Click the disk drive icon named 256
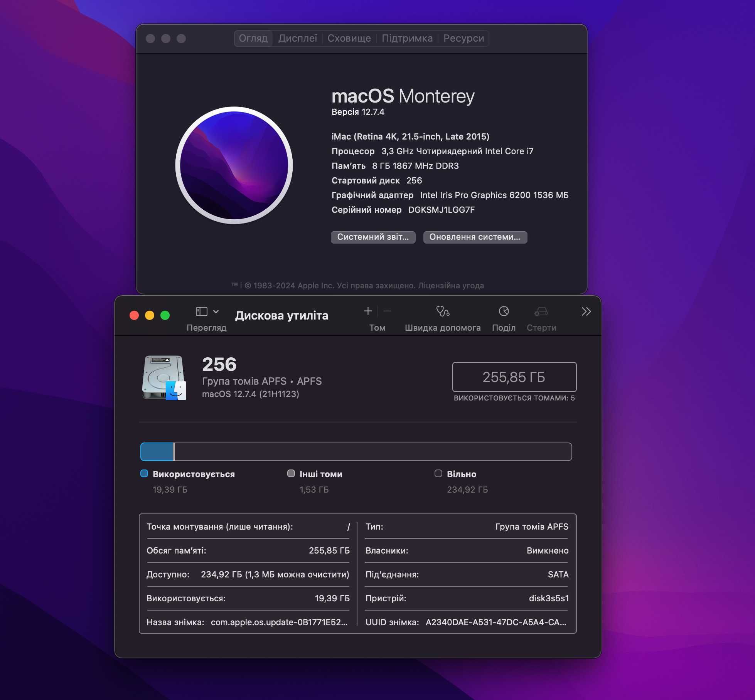This screenshot has width=755, height=700. [164, 378]
